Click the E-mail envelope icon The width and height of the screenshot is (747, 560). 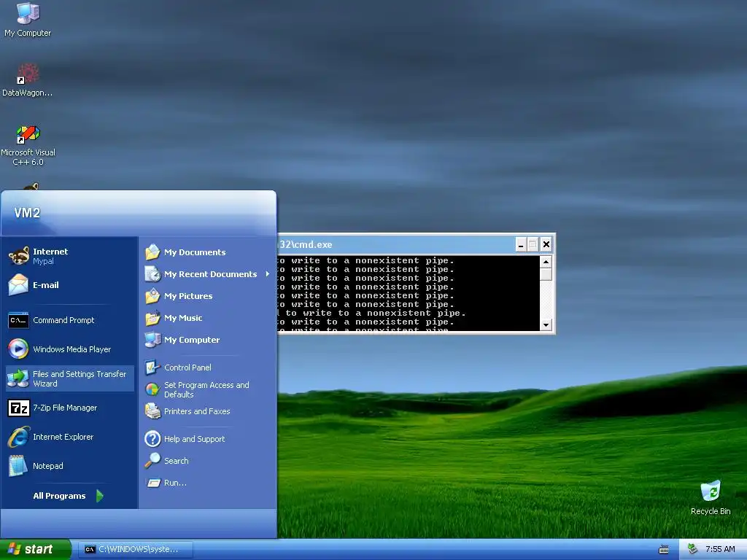[18, 285]
